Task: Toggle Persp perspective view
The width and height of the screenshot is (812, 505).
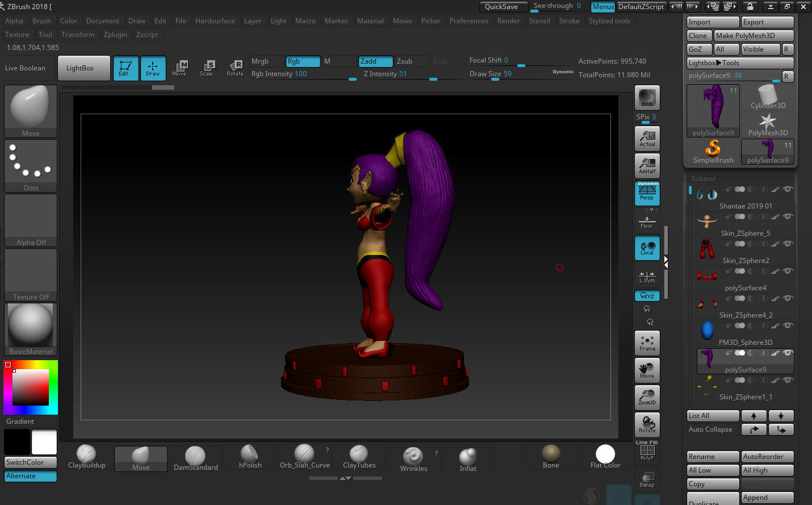Action: (x=647, y=193)
